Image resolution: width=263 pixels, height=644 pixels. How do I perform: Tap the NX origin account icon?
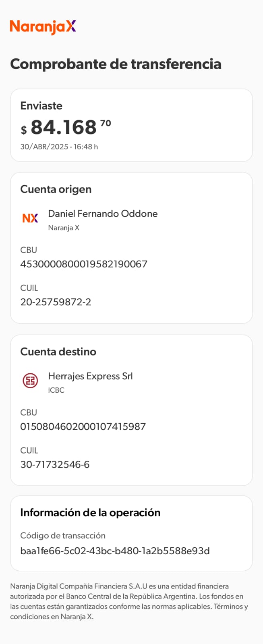click(x=30, y=218)
